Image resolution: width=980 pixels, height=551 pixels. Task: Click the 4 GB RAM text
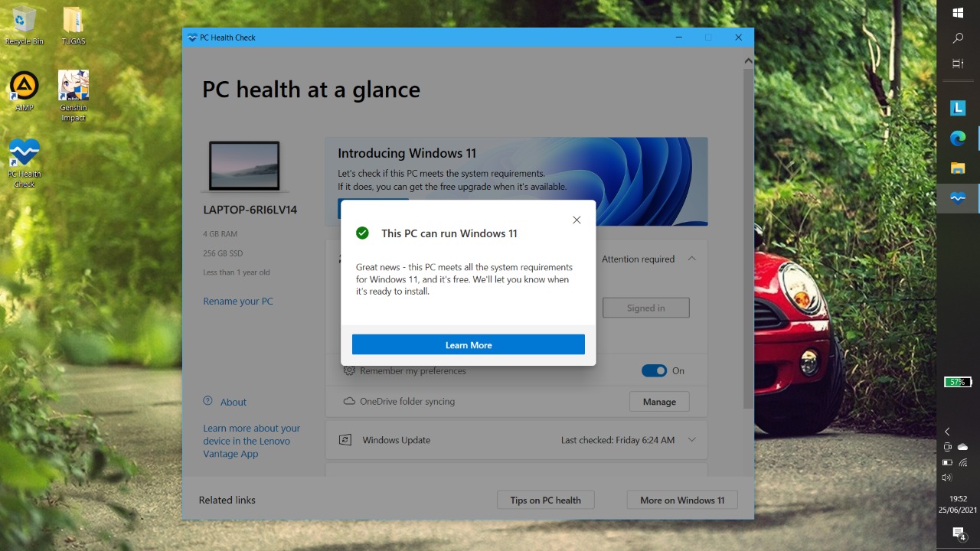point(220,233)
